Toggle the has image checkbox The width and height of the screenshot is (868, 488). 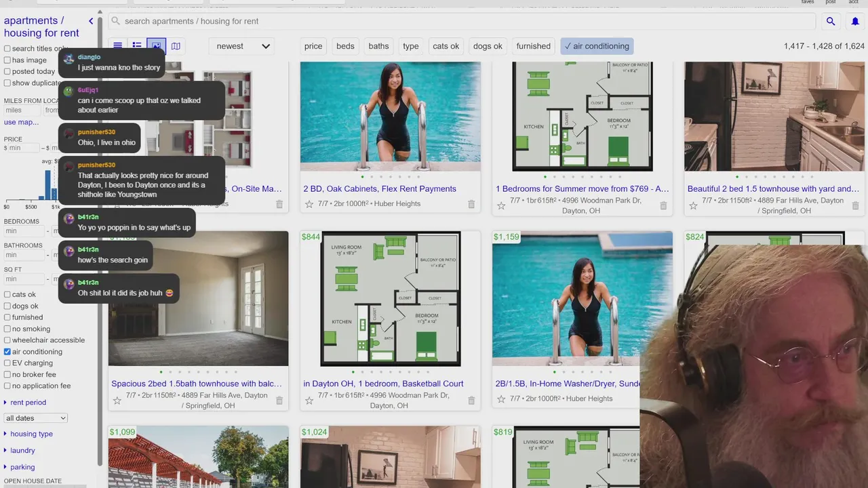point(7,60)
